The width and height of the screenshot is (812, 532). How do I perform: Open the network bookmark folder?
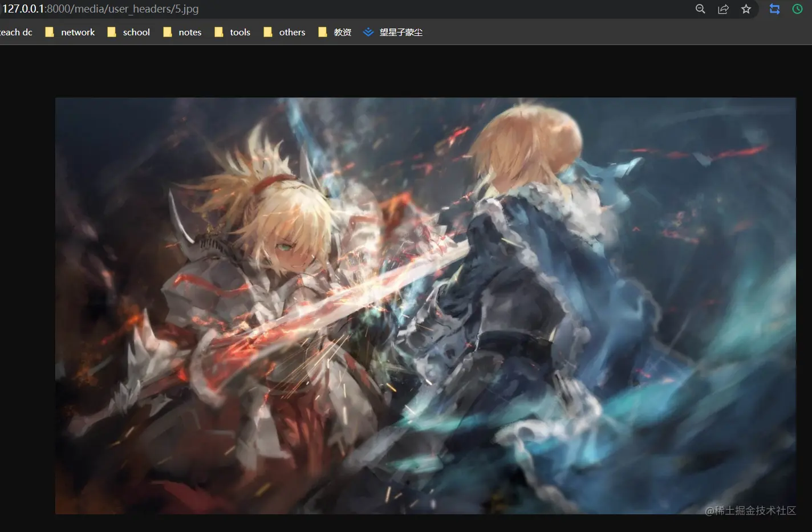tap(71, 33)
